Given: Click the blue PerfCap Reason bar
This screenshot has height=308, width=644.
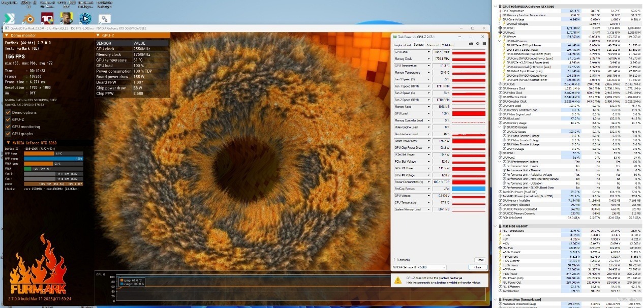Looking at the screenshot, I should point(469,189).
